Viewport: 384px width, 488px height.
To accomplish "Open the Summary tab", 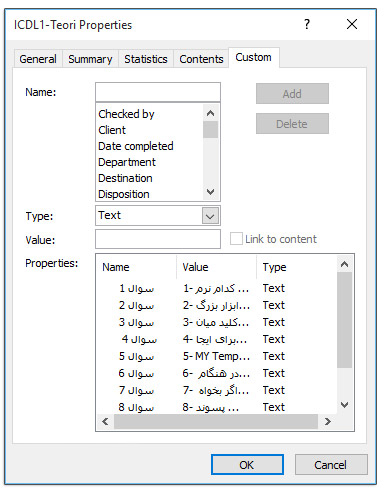I will point(90,59).
